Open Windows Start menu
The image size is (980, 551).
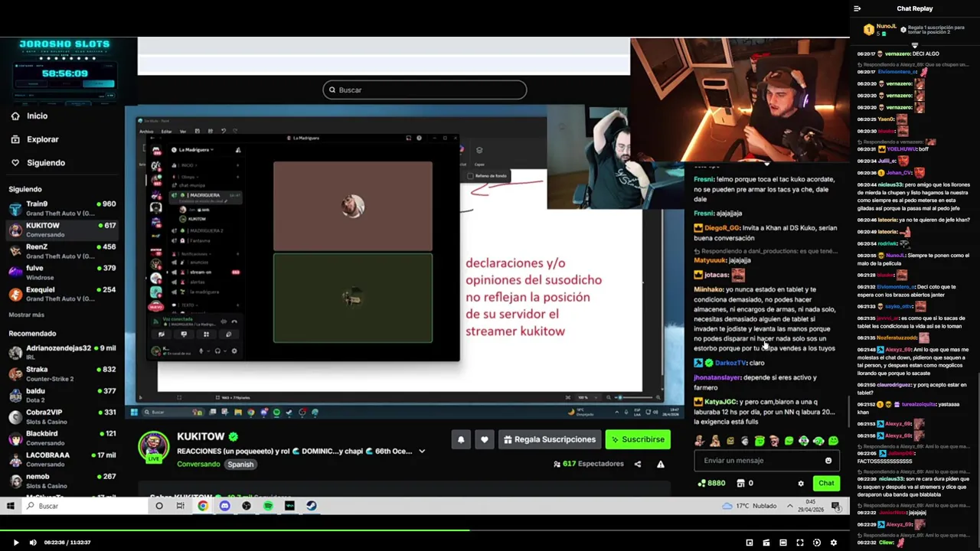[x=11, y=506]
